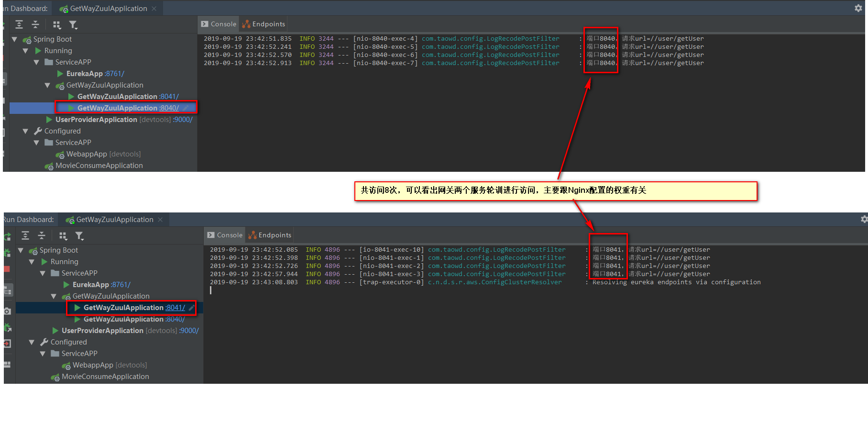The width and height of the screenshot is (868, 423).
Task: Select EurekaApp row in lower tree
Action: point(110,285)
